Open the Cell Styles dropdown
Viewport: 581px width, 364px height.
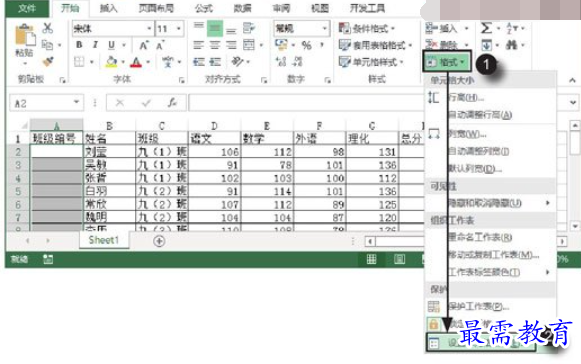pyautogui.click(x=371, y=62)
